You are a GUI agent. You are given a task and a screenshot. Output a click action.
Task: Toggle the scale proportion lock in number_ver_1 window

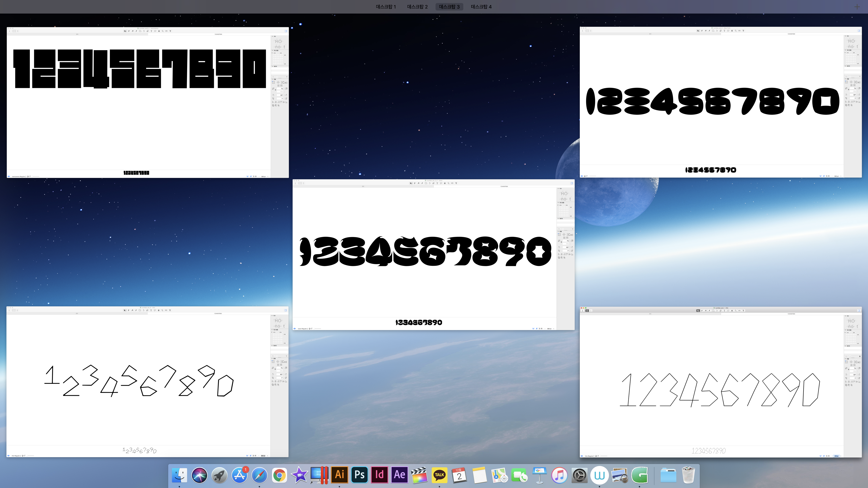point(849,369)
